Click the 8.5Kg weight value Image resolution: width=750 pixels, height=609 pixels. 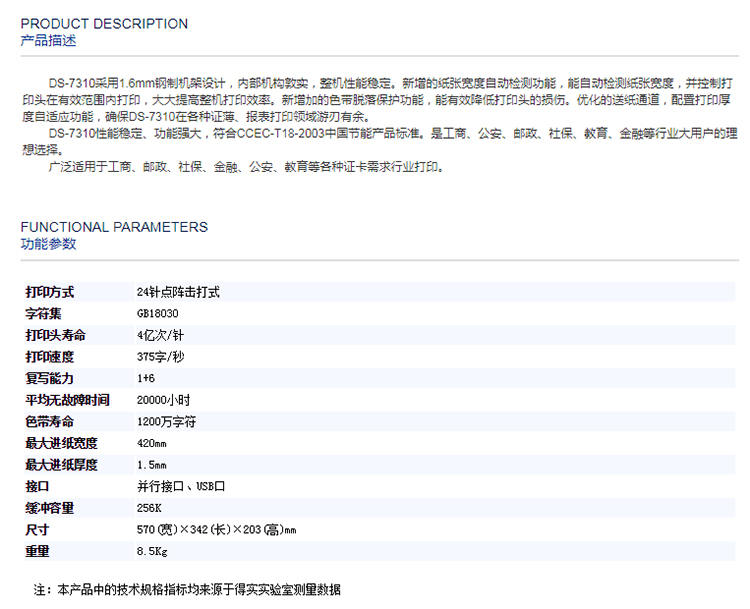pyautogui.click(x=152, y=551)
